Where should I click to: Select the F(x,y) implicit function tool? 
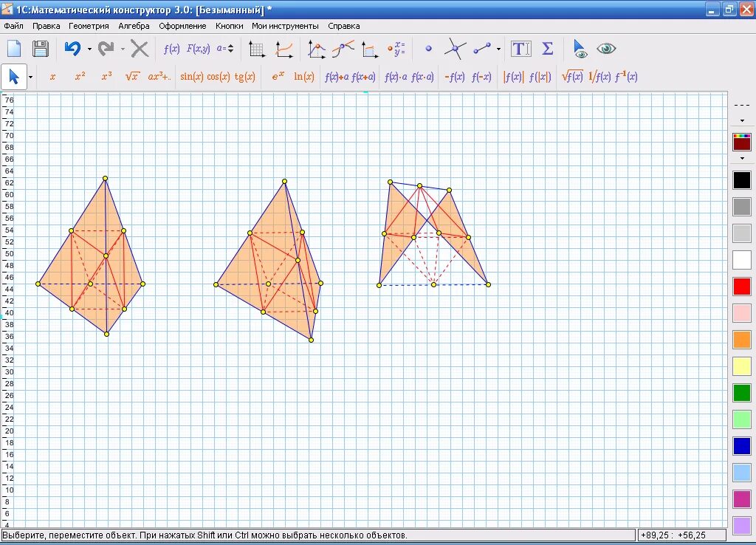click(x=198, y=49)
